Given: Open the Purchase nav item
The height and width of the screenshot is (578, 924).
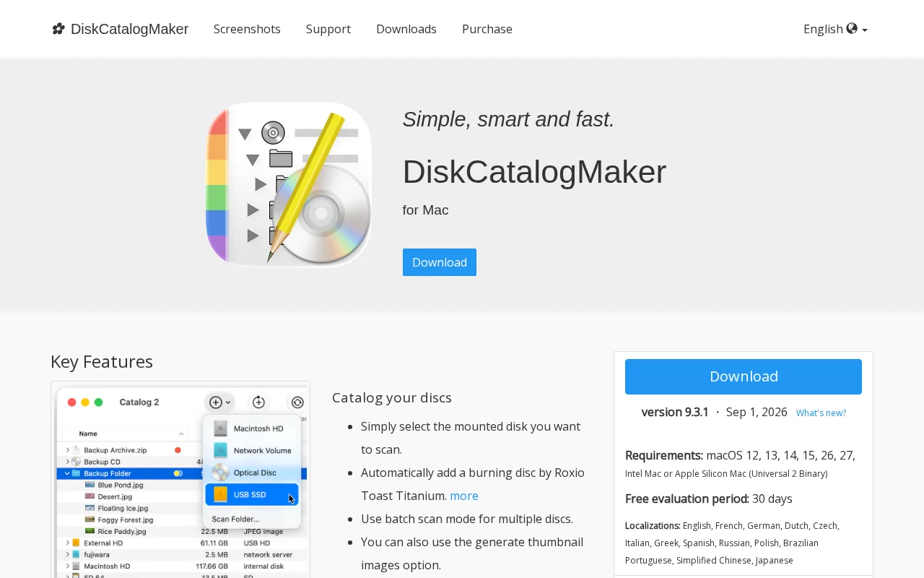Looking at the screenshot, I should click(487, 29).
